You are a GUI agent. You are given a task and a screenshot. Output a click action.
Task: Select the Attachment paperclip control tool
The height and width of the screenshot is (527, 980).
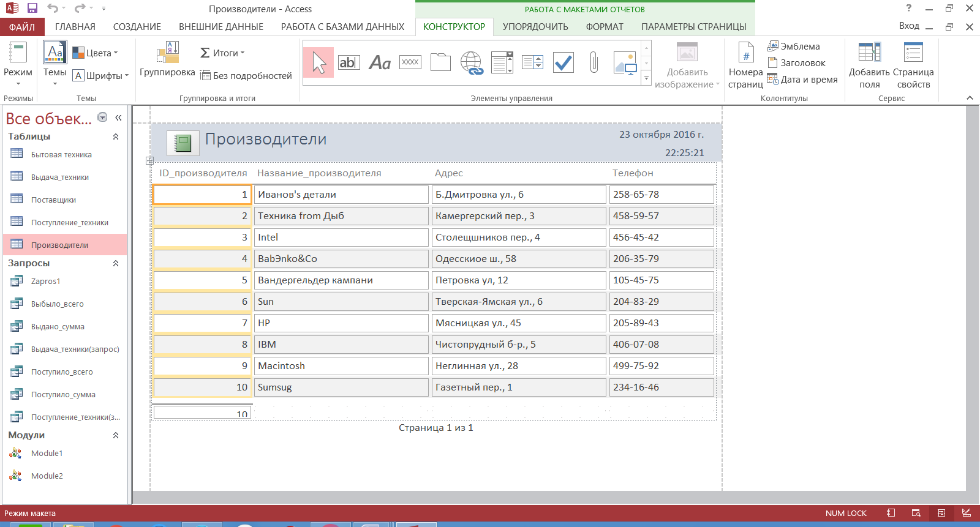coord(594,62)
